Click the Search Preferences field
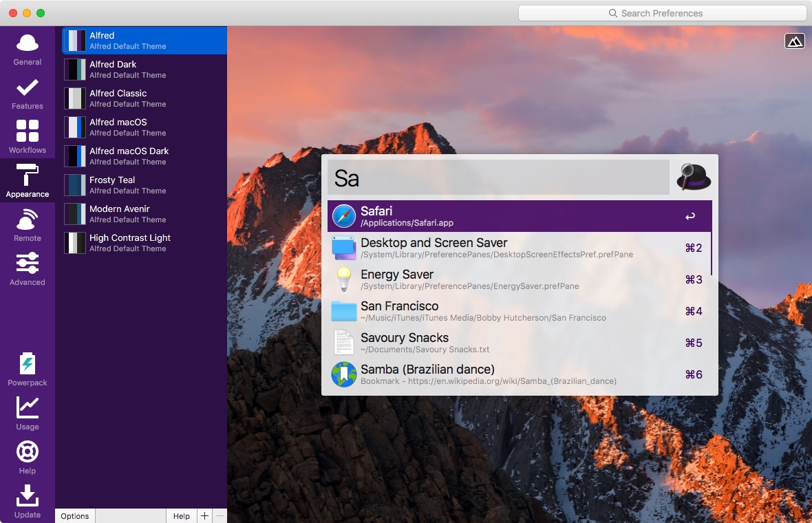The image size is (812, 523). (x=662, y=13)
